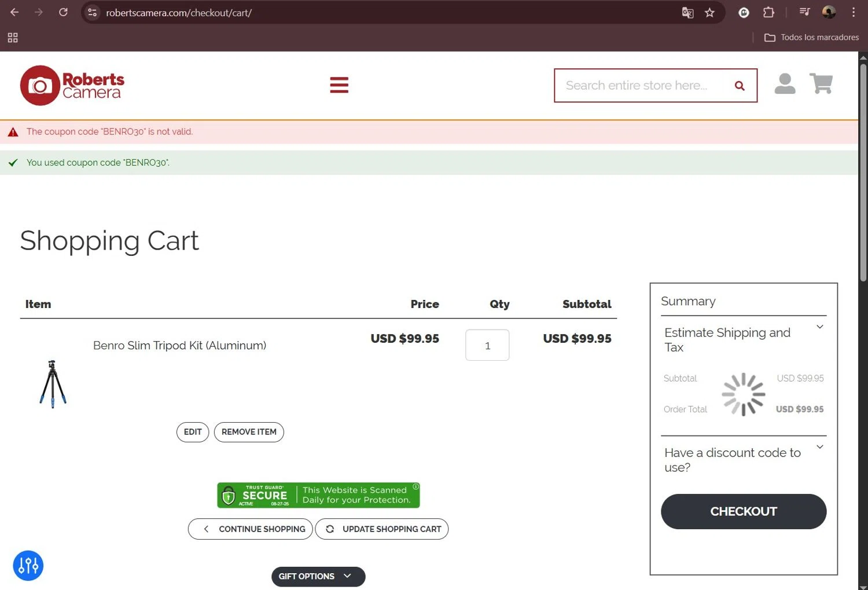The image size is (868, 590).
Task: Click the invalid coupon error message
Action: (x=110, y=131)
